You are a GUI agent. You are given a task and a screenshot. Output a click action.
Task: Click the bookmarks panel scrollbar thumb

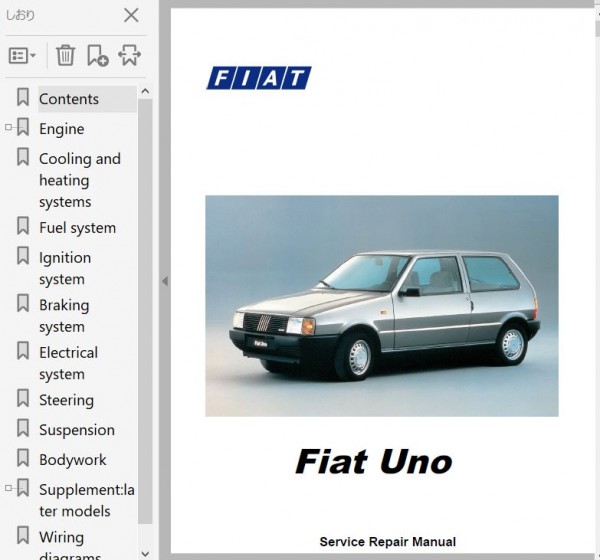point(145,311)
